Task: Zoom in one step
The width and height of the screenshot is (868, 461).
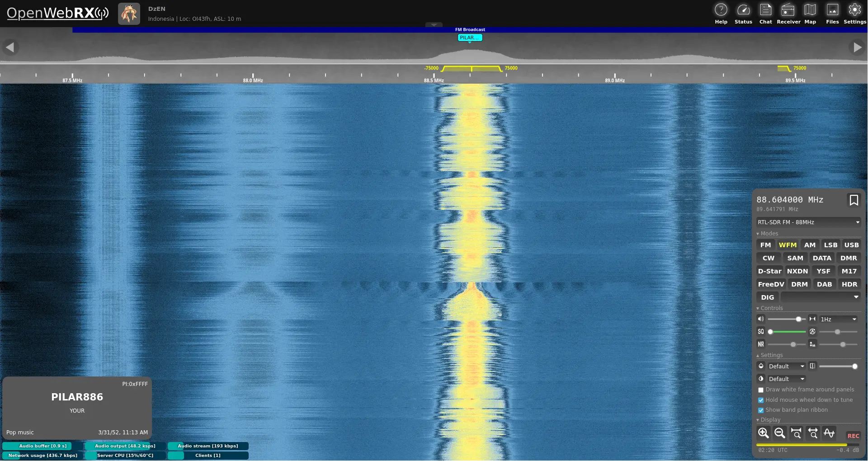Action: [764, 433]
